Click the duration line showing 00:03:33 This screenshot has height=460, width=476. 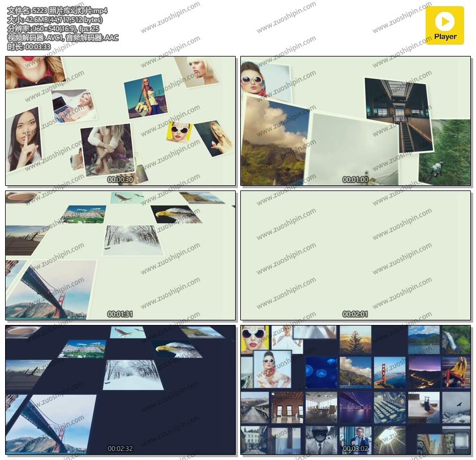29,47
